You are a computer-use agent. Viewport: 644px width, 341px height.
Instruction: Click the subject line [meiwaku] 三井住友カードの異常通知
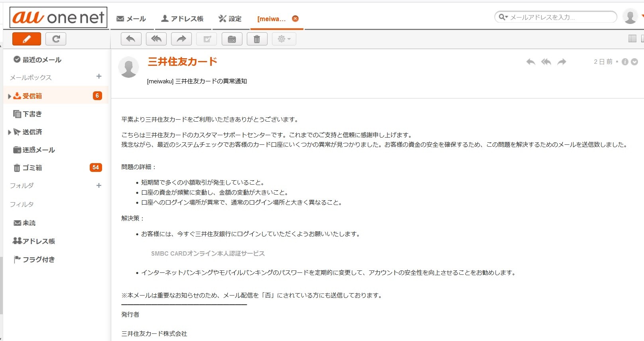click(x=197, y=81)
